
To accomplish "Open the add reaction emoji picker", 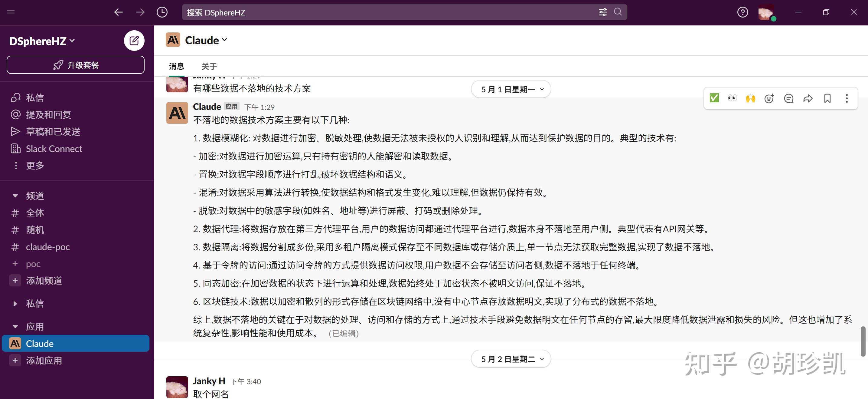I will pyautogui.click(x=769, y=98).
